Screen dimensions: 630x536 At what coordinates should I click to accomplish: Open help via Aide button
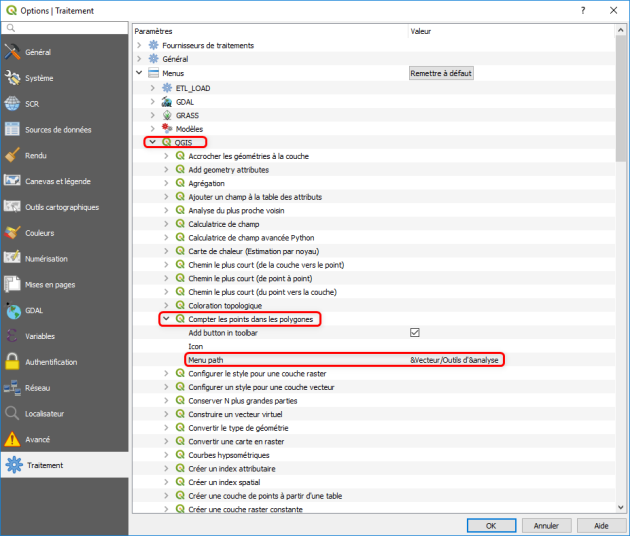601,526
